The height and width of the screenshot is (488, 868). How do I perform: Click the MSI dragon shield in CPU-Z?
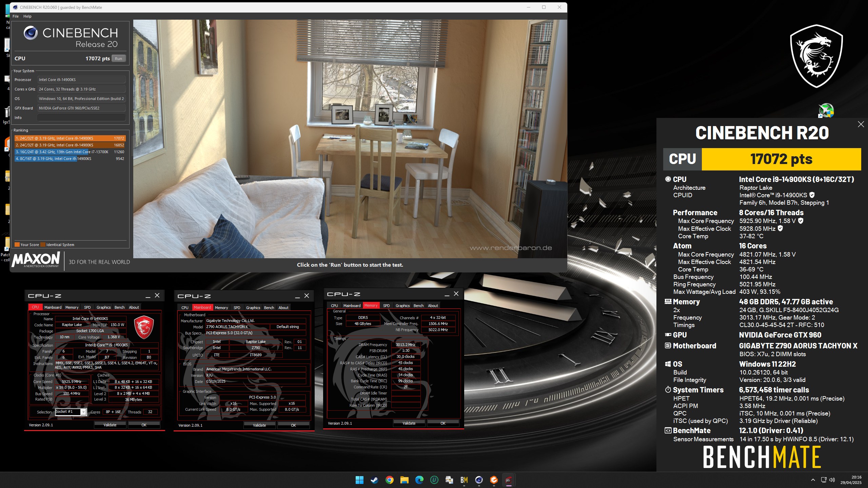[144, 327]
